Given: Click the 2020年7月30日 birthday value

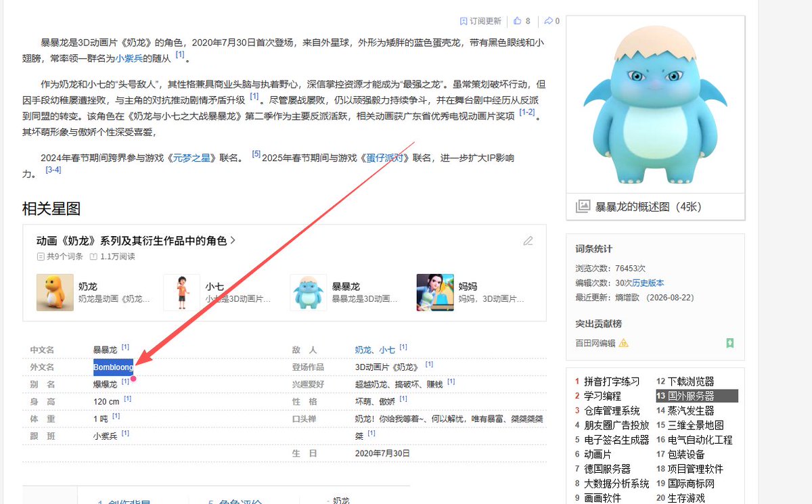Looking at the screenshot, I should point(382,453).
